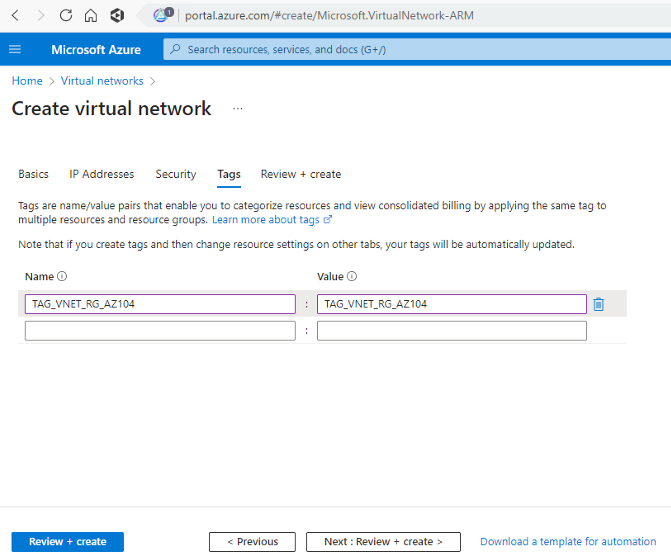This screenshot has width=671, height=554.
Task: Click the empty tag Value field
Action: click(451, 331)
